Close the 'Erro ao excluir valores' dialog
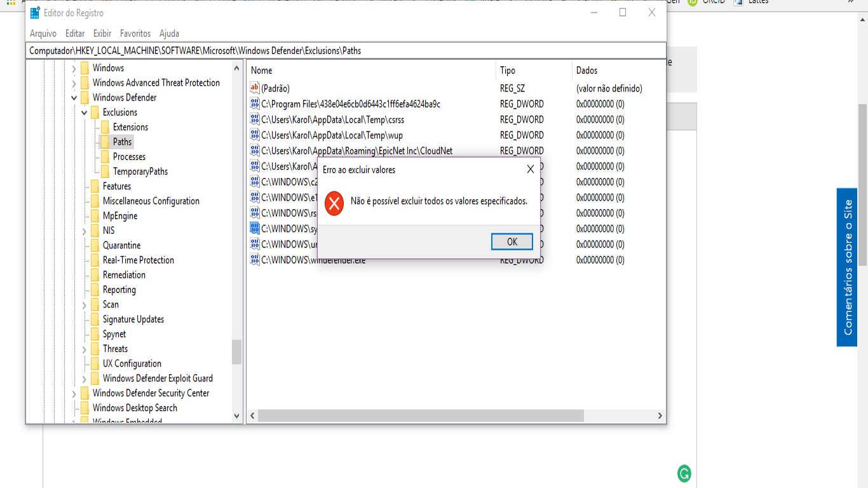868x488 pixels. tap(531, 170)
